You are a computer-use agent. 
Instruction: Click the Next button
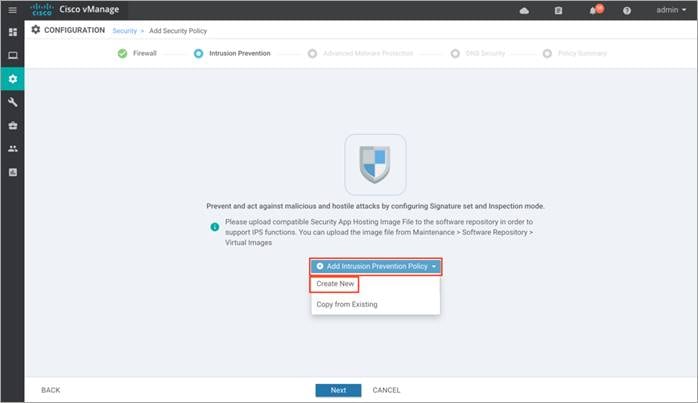[x=338, y=390]
